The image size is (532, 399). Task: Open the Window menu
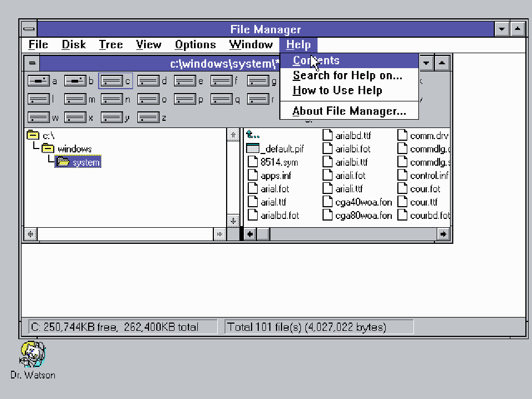coord(250,44)
